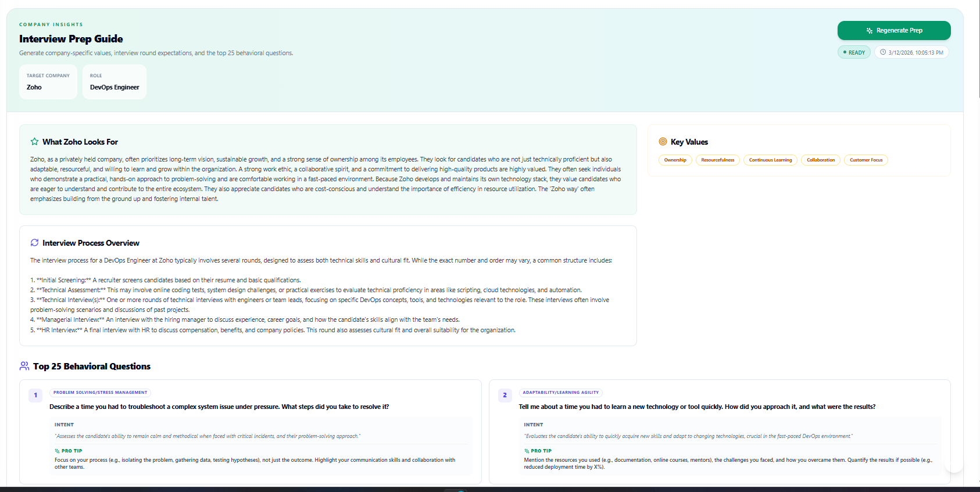Click the Technical Assessment step line
This screenshot has width=980, height=492.
coord(306,290)
